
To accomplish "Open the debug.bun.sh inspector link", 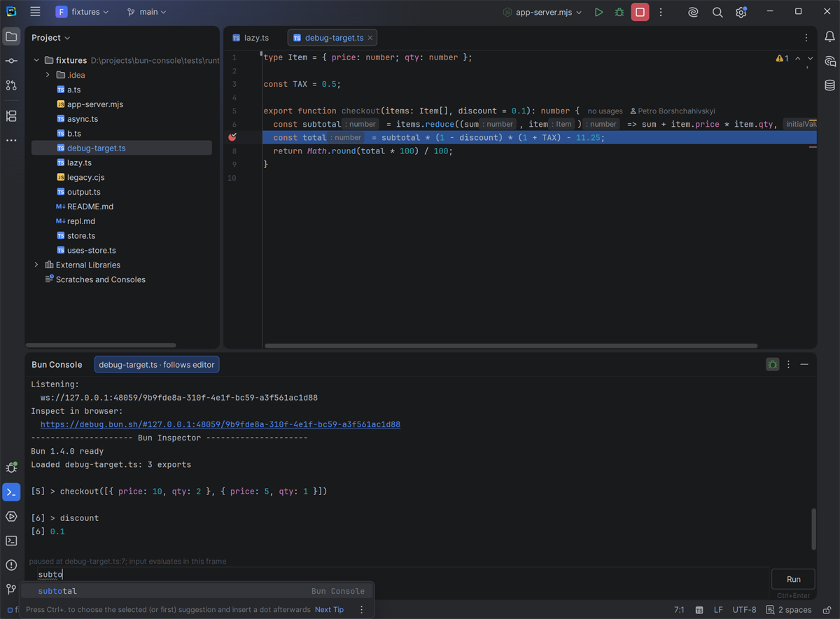I will coord(220,424).
